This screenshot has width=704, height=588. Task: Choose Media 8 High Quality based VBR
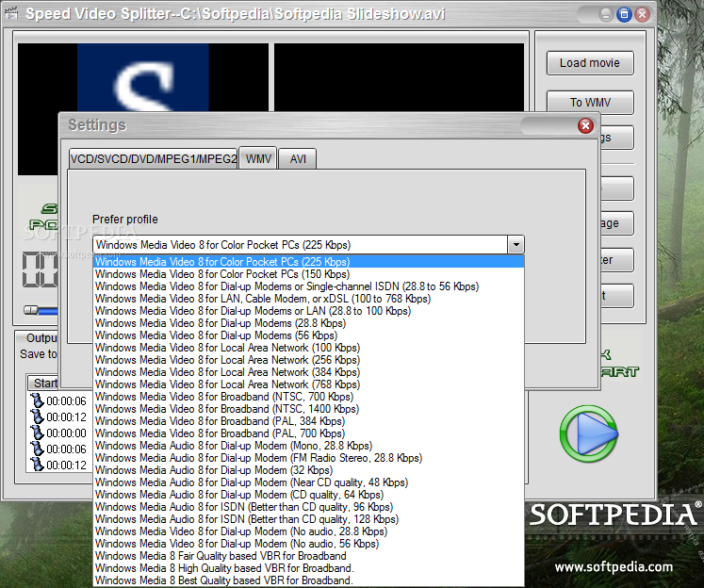click(308, 568)
